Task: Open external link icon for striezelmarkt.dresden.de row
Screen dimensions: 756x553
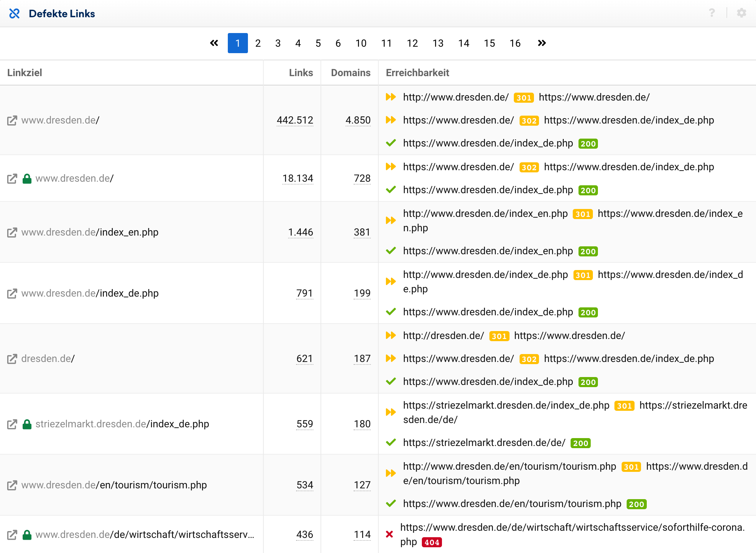Action: [x=12, y=424]
